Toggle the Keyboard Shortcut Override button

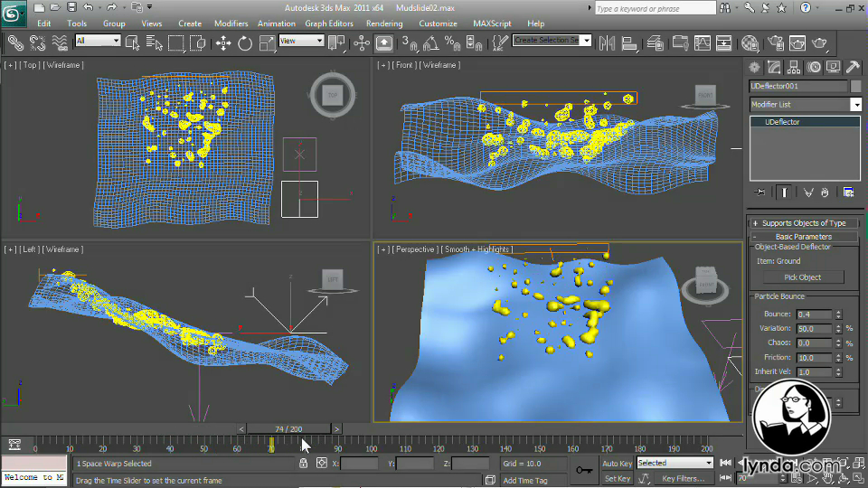[x=383, y=42]
